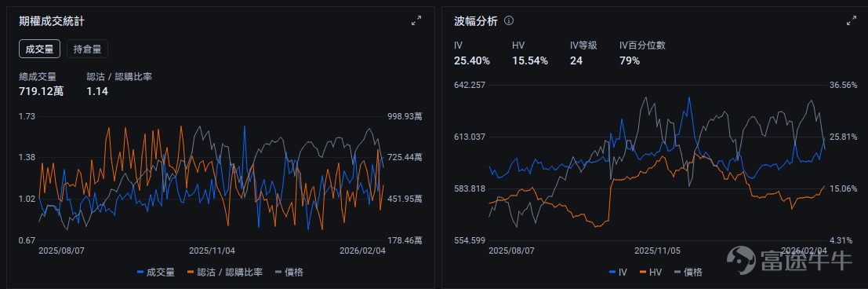
Task: Toggle the 價格 legend in 期權成交統計 chart
Action: (x=289, y=273)
